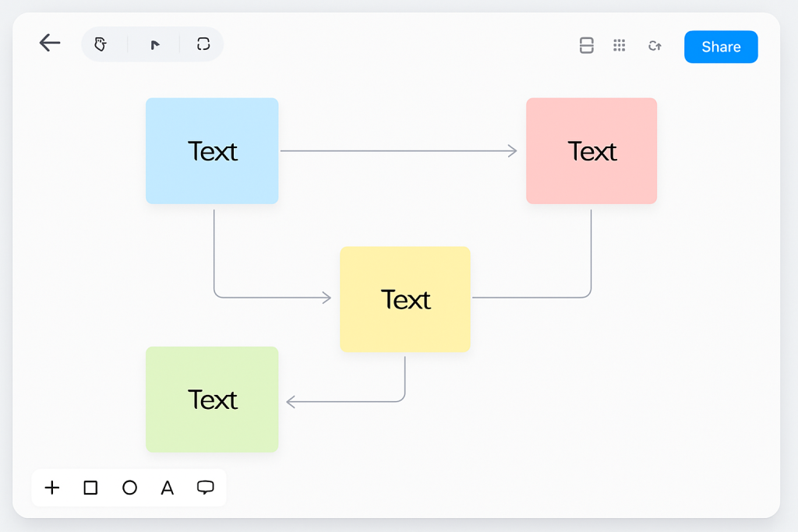
Task: Select the text tool letter A
Action: 168,488
